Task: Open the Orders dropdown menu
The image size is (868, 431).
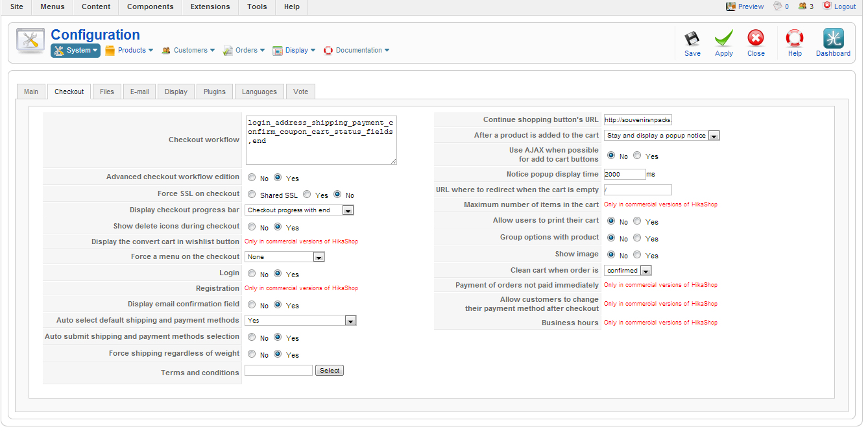Action: [244, 50]
